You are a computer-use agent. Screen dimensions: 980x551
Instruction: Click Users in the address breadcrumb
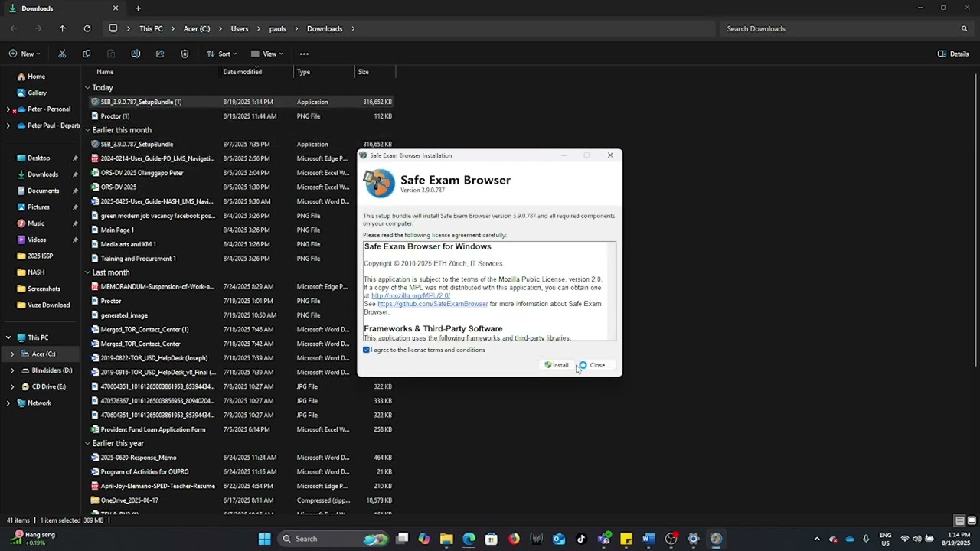coord(240,29)
